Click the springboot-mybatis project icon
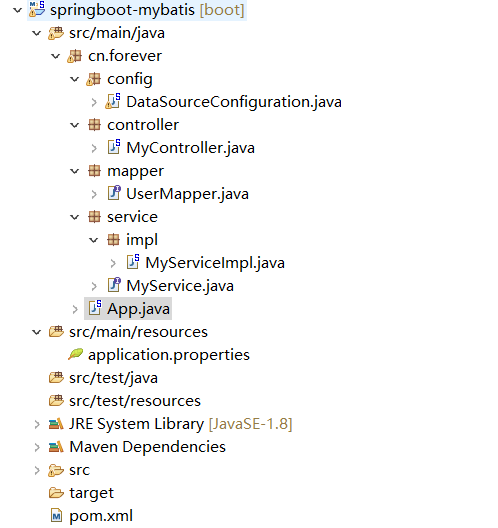498x528 pixels. point(37,9)
